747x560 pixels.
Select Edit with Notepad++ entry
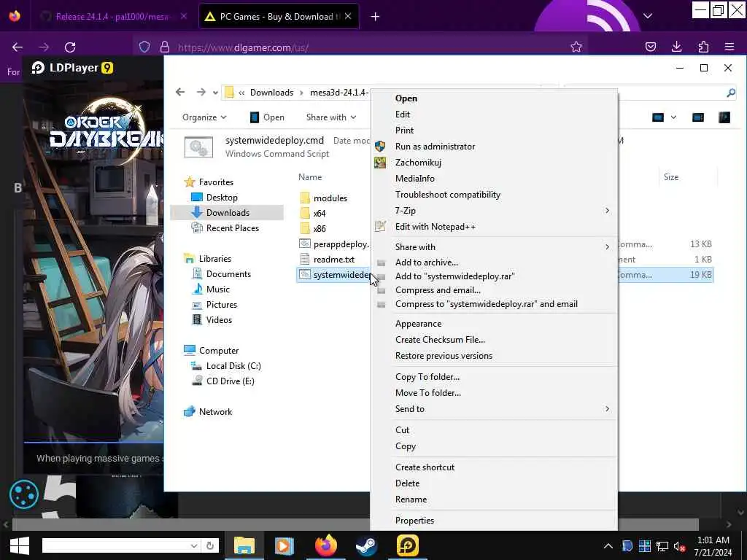point(435,227)
